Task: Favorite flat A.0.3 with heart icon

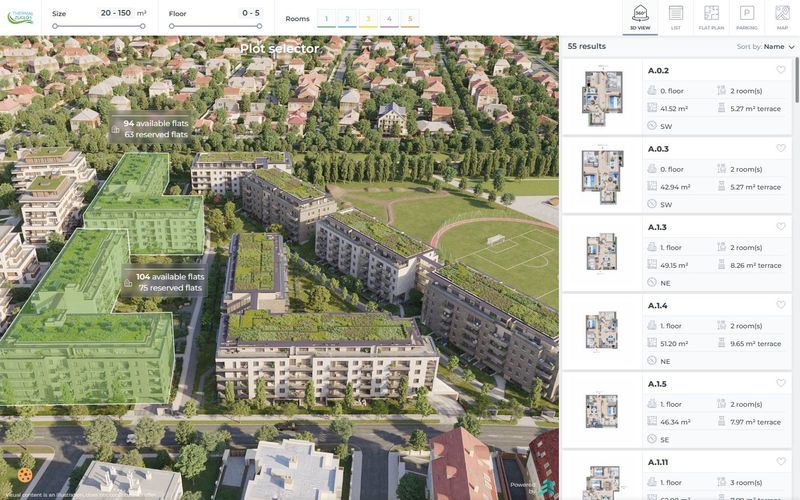Action: [781, 148]
